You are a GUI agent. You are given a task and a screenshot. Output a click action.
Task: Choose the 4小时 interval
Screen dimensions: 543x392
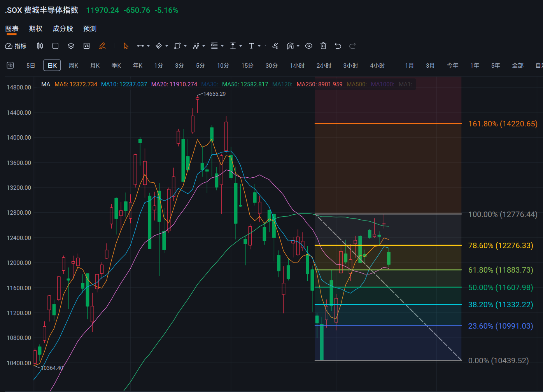point(377,65)
